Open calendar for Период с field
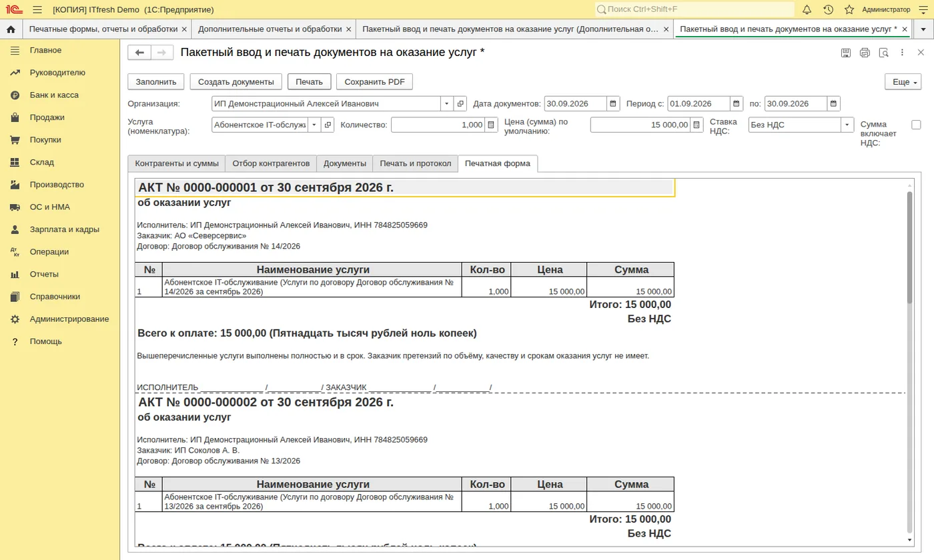The image size is (934, 560). coord(737,104)
